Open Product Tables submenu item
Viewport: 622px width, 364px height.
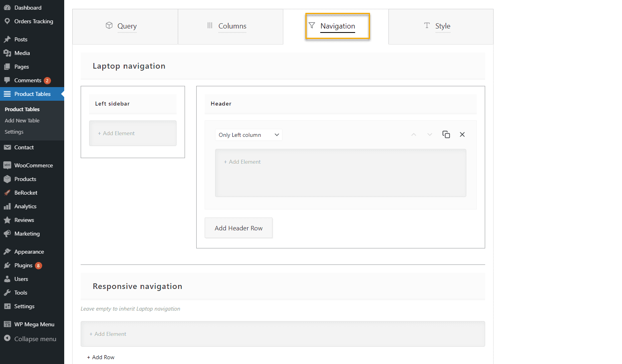[x=22, y=109]
